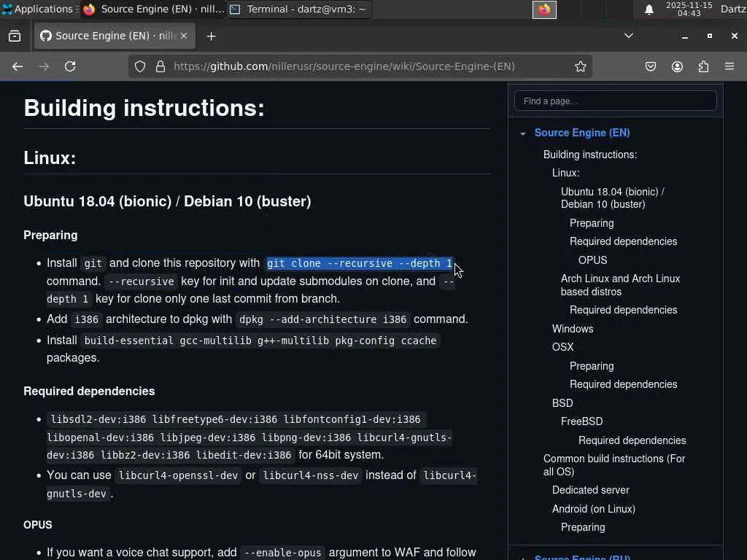
Task: Open the Ubuntu 18.04 (bionic) / Debian 10 sidebar link
Action: click(613, 198)
